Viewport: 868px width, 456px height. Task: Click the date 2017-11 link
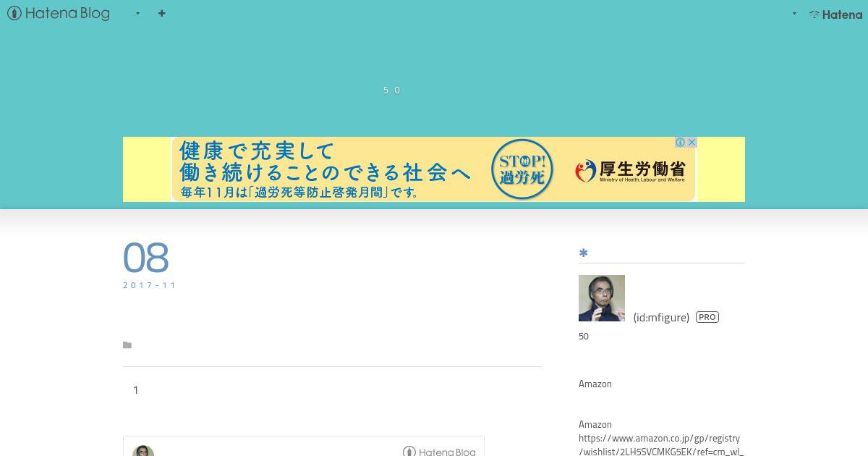(x=150, y=285)
